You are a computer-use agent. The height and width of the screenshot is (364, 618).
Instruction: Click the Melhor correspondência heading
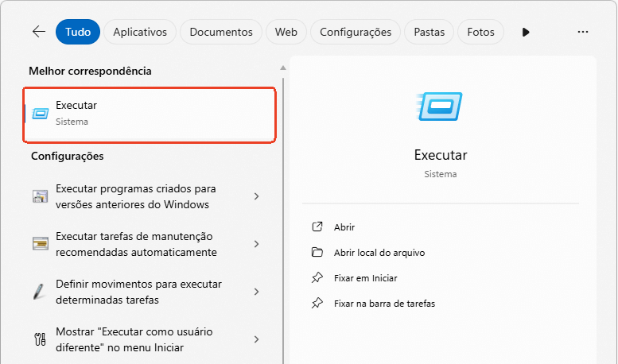click(x=90, y=71)
